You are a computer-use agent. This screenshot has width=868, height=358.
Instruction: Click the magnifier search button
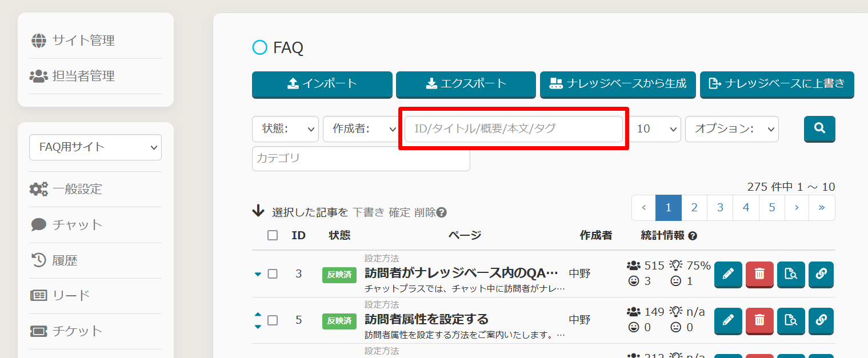[819, 128]
